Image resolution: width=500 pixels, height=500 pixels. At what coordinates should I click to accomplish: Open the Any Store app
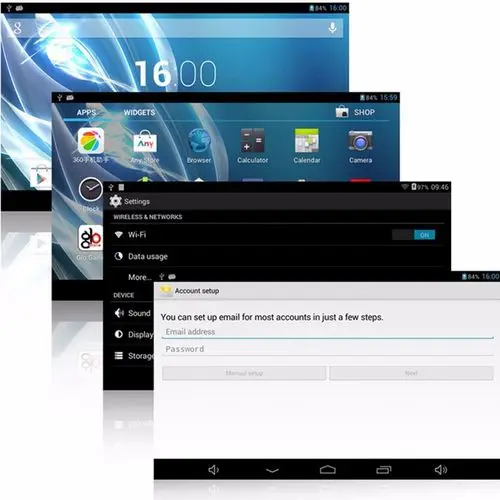point(145,141)
